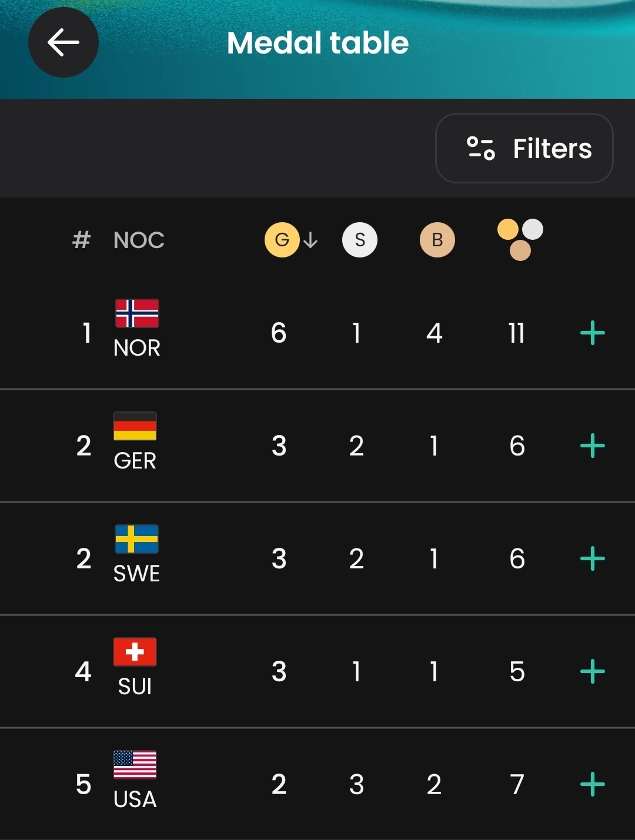Image resolution: width=635 pixels, height=840 pixels.
Task: Click the NOC column header
Action: point(139,240)
